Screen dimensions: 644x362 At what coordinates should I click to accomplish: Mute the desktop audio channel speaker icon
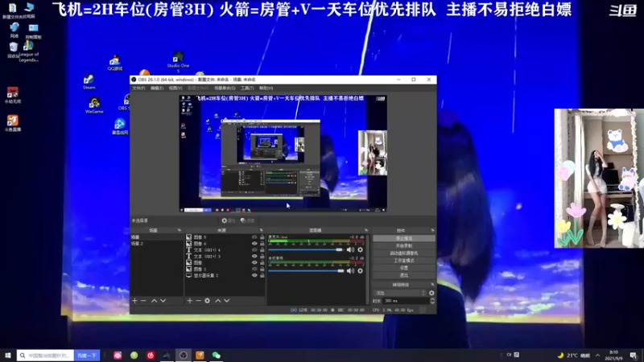[x=350, y=271]
